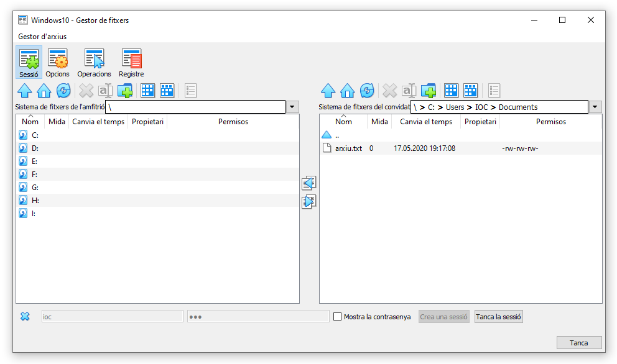Go up one folder in host pane
The image size is (617, 364).
point(24,91)
